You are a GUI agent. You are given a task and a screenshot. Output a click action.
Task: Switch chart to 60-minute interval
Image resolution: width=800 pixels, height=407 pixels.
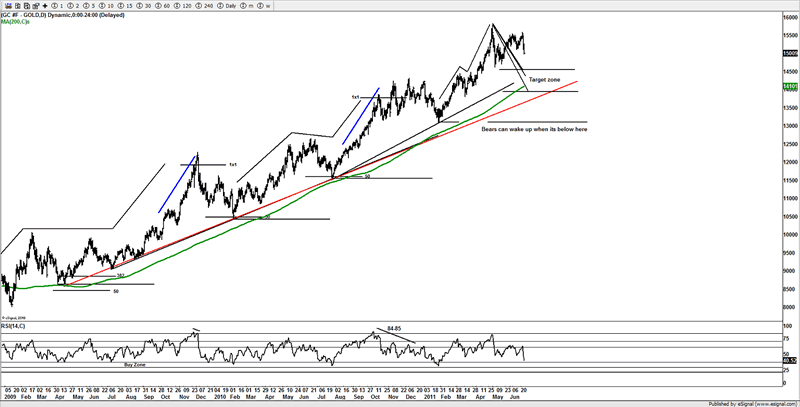click(162, 6)
